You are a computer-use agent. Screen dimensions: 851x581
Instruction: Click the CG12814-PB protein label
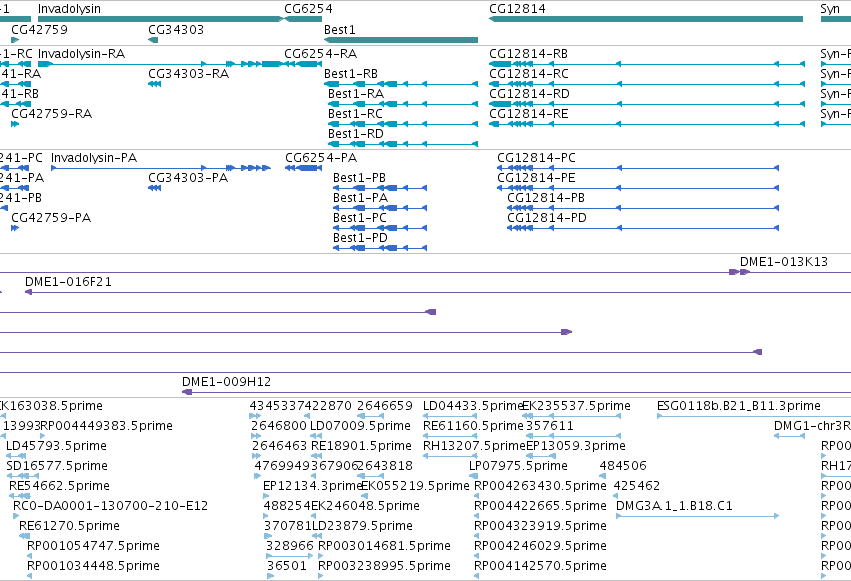click(546, 198)
